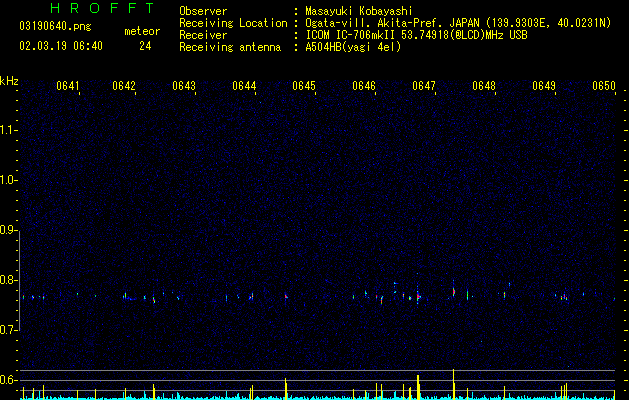Click the 0647 time marker

point(424,85)
